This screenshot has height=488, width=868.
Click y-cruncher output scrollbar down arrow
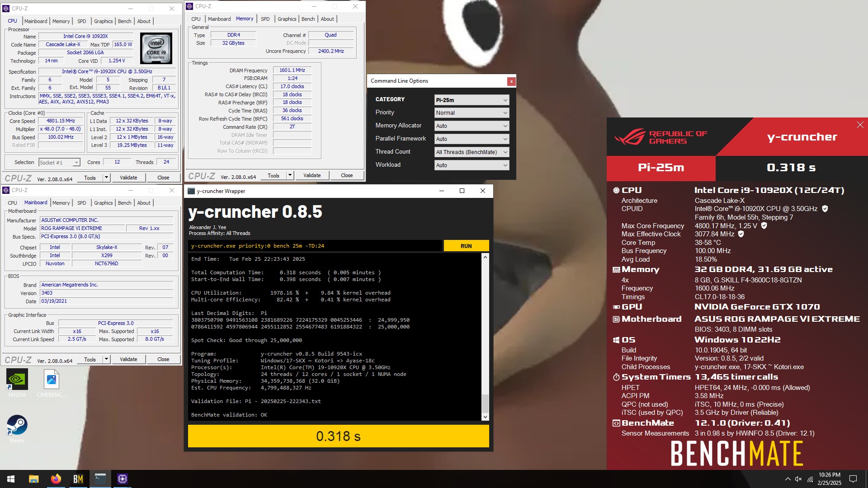pyautogui.click(x=486, y=417)
